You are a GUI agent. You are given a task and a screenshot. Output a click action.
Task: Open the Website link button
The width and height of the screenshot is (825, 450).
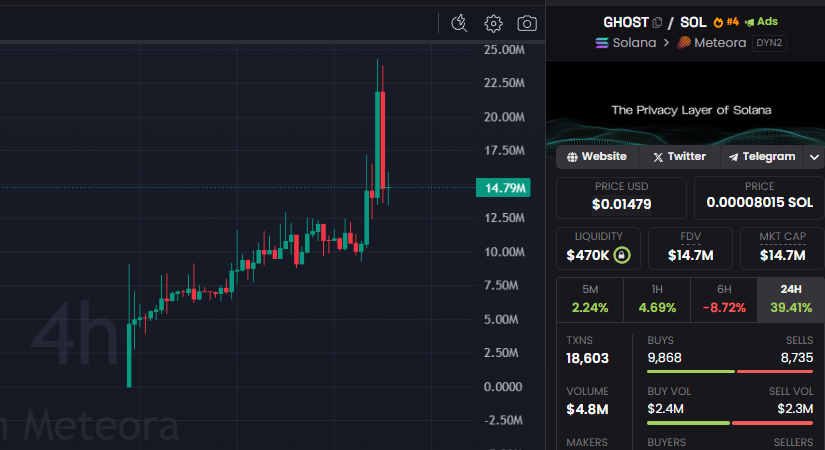coord(597,157)
